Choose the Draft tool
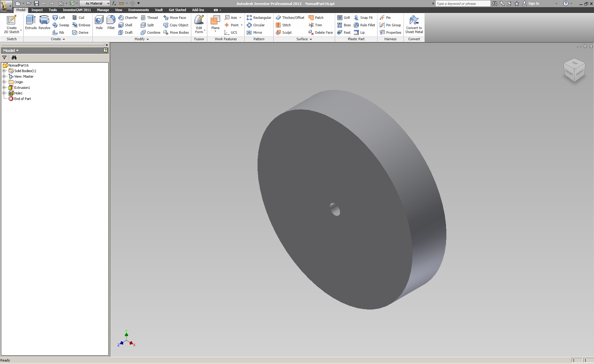594x364 pixels. pyautogui.click(x=125, y=32)
